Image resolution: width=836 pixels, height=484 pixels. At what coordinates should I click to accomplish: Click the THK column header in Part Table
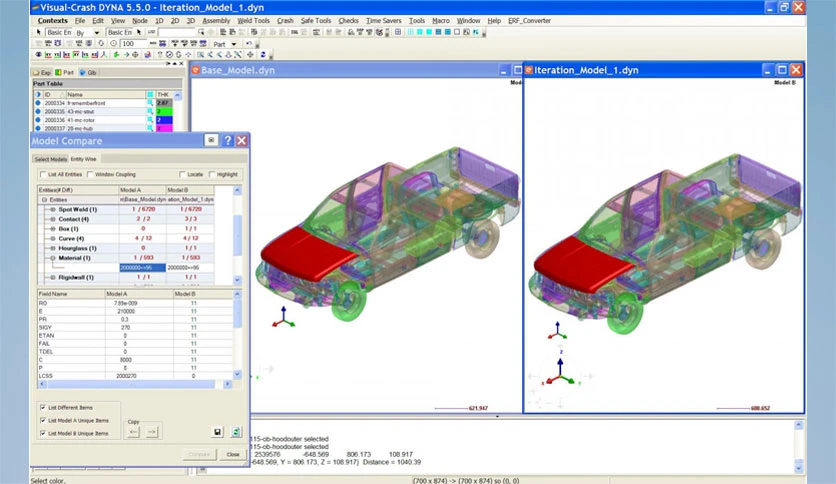click(163, 94)
